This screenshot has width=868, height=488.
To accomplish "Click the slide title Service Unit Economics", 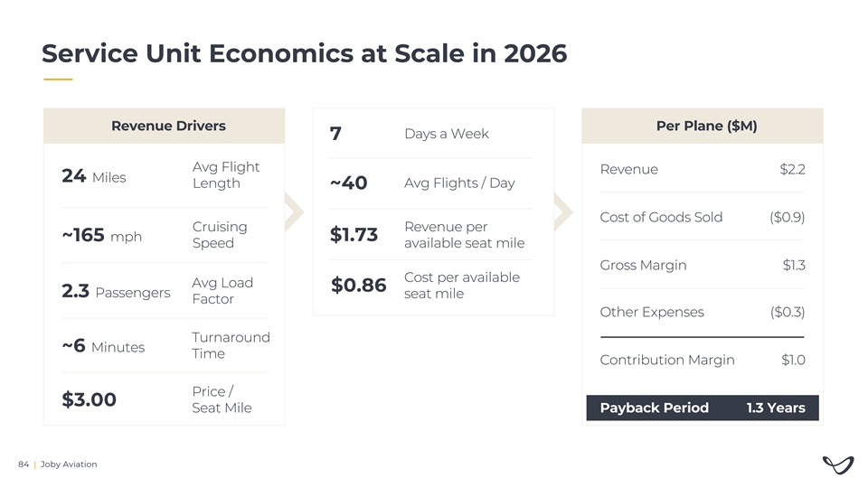I will click(304, 54).
